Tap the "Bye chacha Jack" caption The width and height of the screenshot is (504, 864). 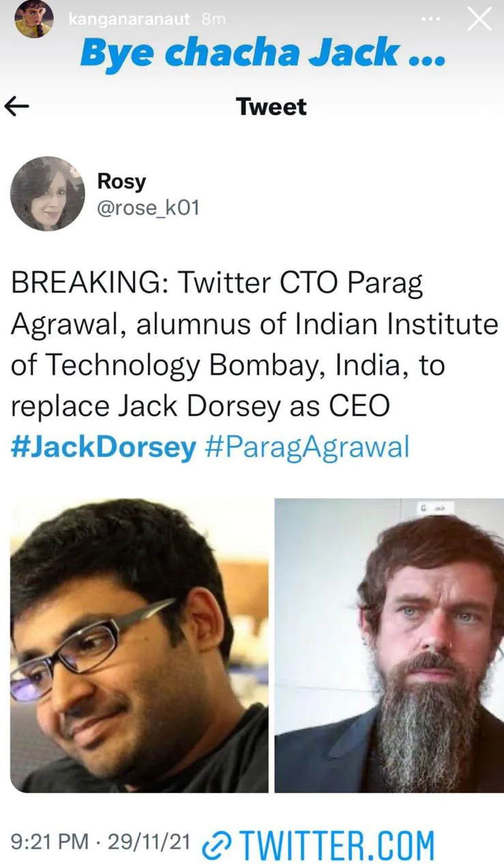click(263, 53)
